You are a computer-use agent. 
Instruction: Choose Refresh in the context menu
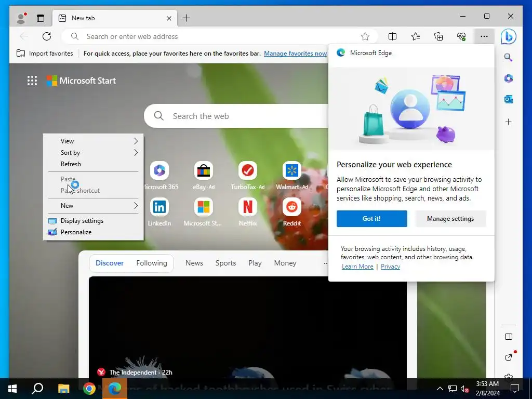(x=94, y=164)
